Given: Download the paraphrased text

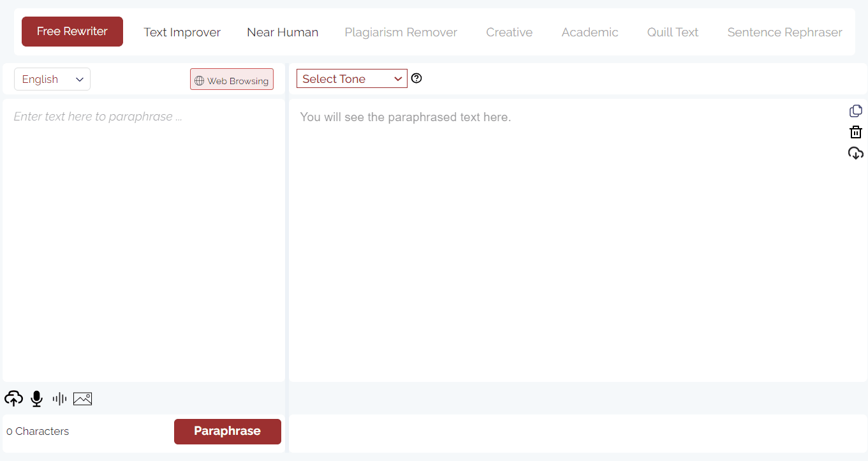Looking at the screenshot, I should (855, 153).
